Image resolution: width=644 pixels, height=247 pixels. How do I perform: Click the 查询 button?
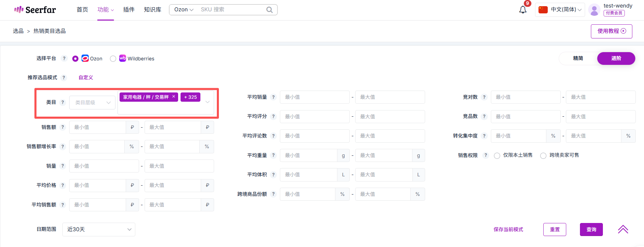(x=591, y=230)
